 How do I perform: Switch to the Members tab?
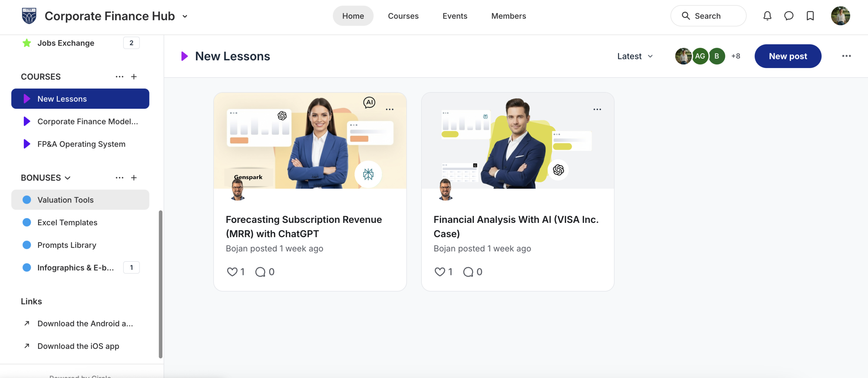508,16
